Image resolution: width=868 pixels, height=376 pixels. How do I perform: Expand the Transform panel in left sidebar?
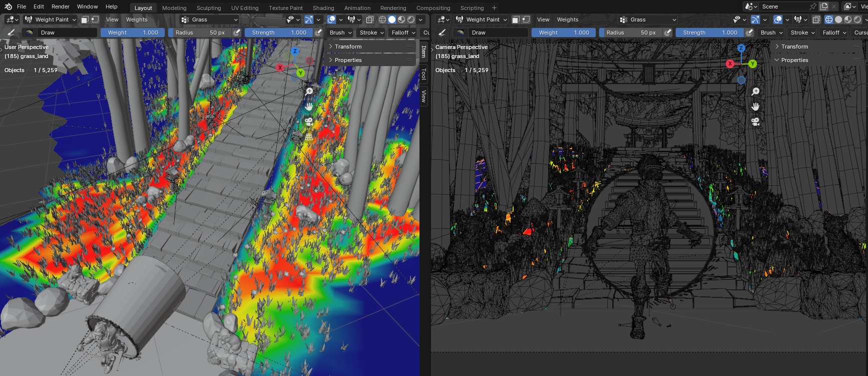pyautogui.click(x=371, y=47)
